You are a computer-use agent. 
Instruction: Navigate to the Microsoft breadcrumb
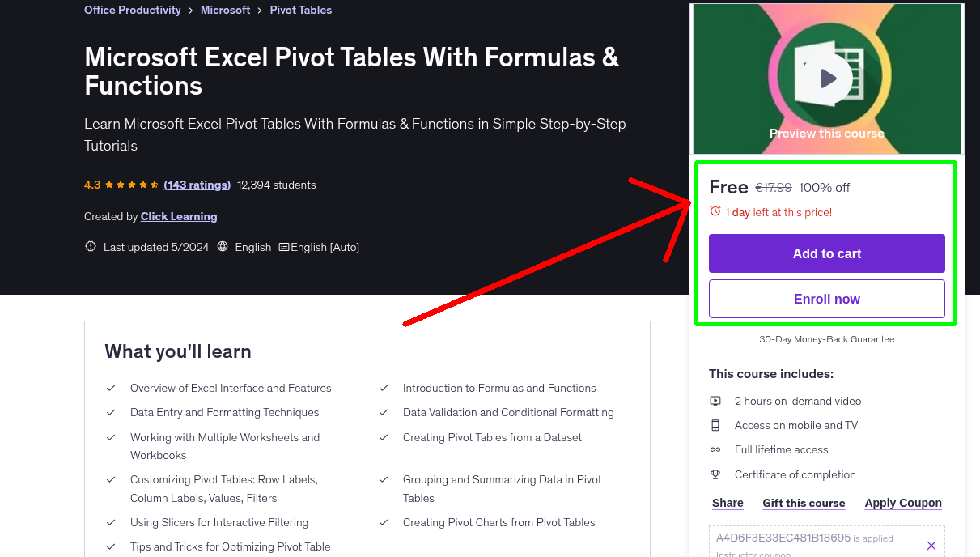pyautogui.click(x=225, y=10)
